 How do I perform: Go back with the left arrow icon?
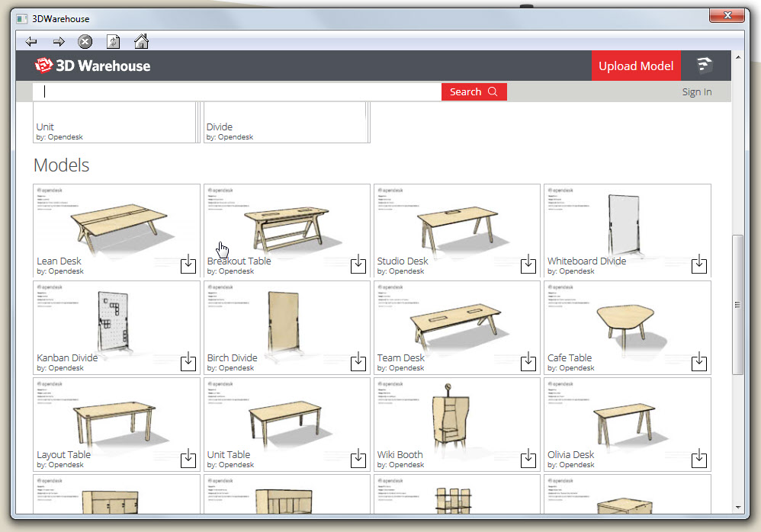31,42
